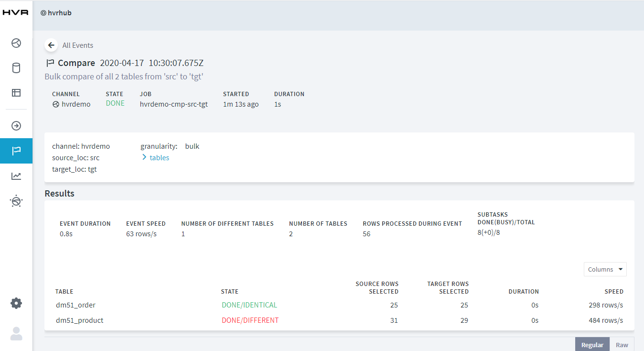This screenshot has height=351, width=644.
Task: Select the dm51_order table row
Action: click(x=339, y=305)
